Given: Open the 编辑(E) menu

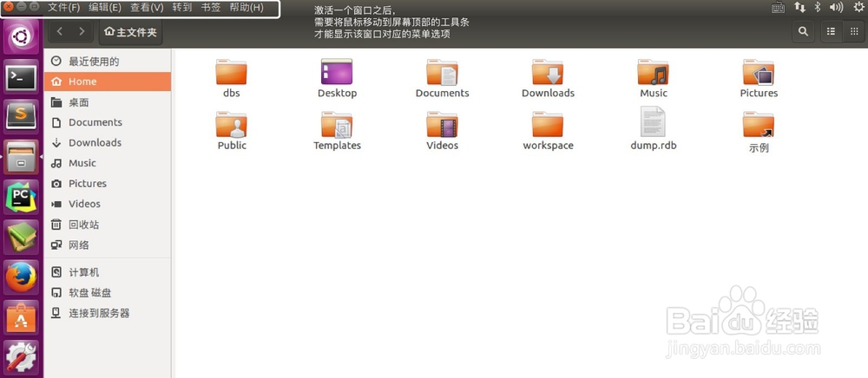Looking at the screenshot, I should coord(105,8).
